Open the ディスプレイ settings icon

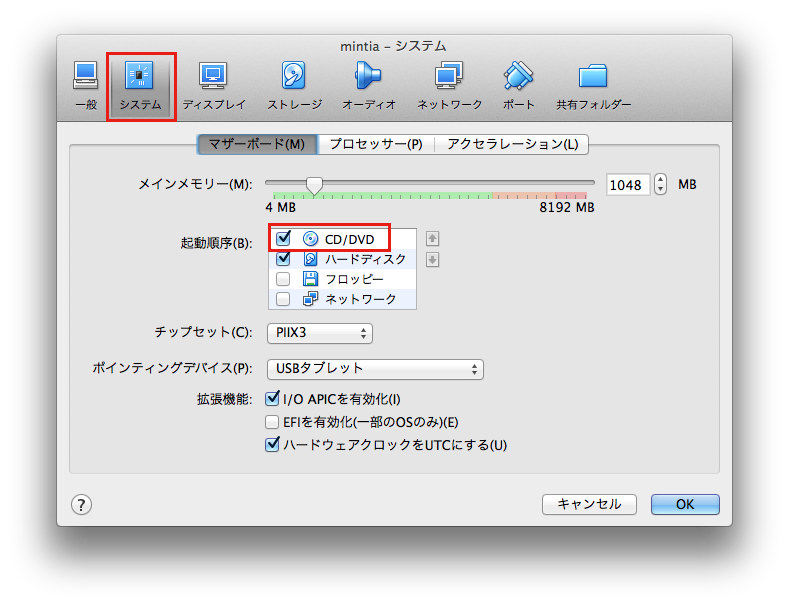click(x=213, y=85)
